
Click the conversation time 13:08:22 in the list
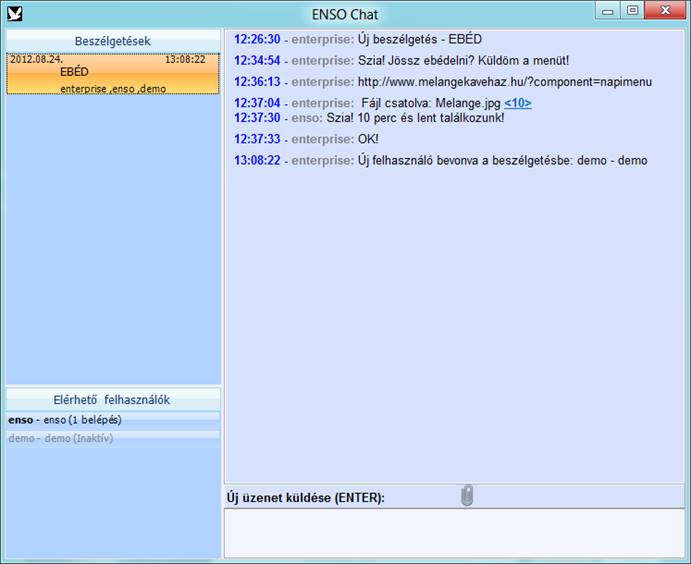(x=185, y=59)
